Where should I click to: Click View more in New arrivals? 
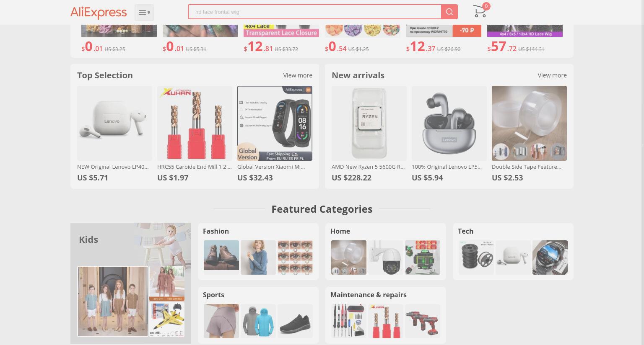[552, 75]
